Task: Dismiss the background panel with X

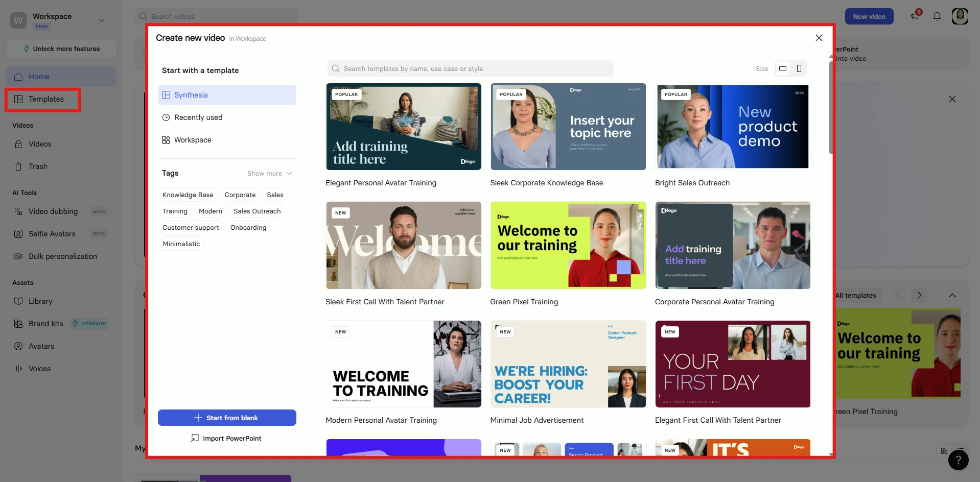Action: pos(952,99)
